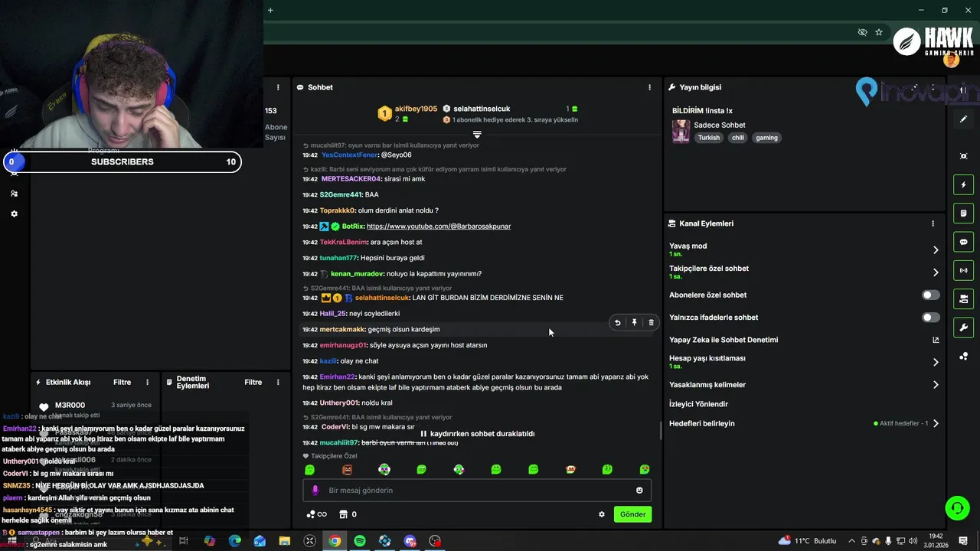Image resolution: width=980 pixels, height=551 pixels.
Task: Click the purple microphone icon in message box
Action: tap(315, 491)
